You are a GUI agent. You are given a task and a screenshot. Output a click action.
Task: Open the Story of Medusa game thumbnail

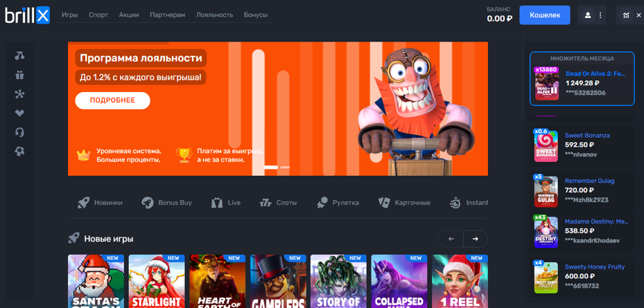[x=338, y=281]
